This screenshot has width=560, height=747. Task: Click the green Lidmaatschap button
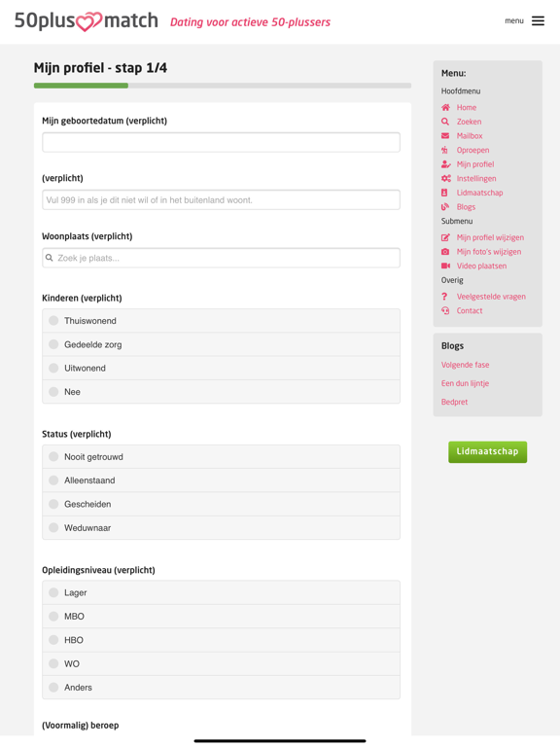487,451
